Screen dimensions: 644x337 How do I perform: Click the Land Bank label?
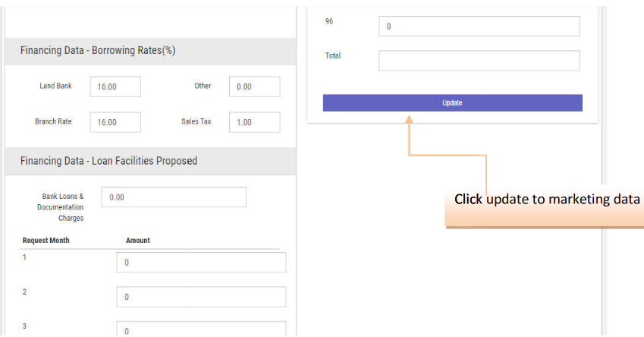pos(55,86)
